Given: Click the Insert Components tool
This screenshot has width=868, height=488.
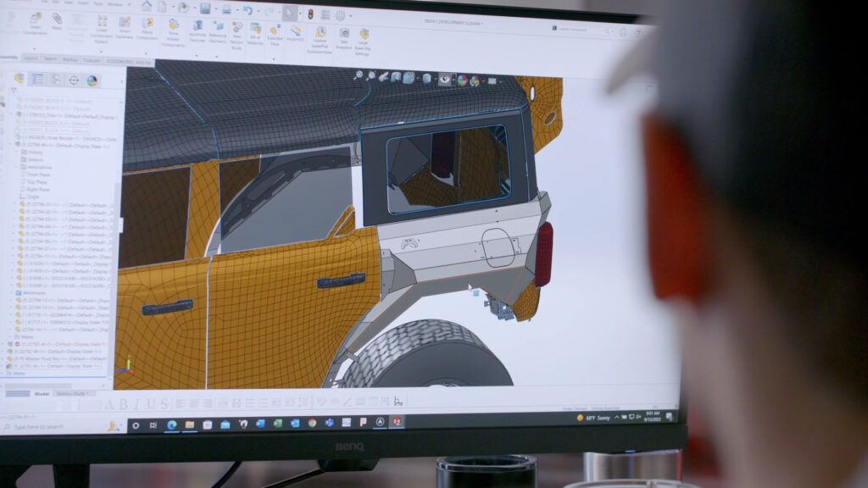Looking at the screenshot, I should 35,23.
